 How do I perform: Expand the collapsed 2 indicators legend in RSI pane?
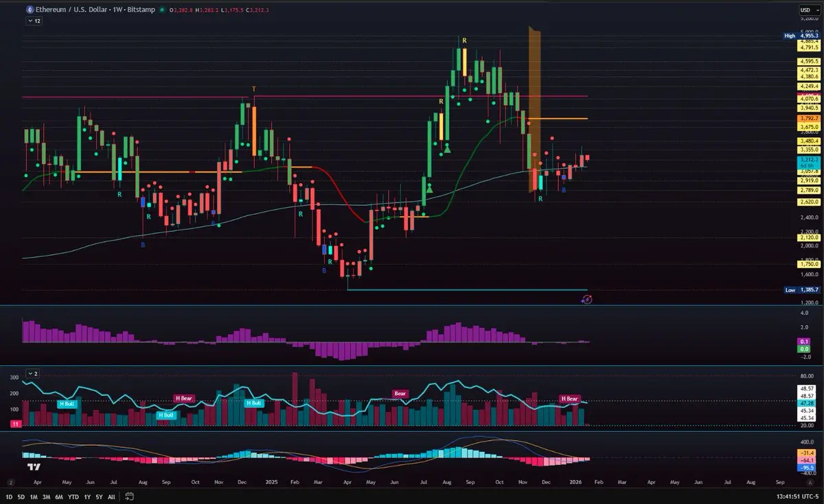[x=32, y=374]
